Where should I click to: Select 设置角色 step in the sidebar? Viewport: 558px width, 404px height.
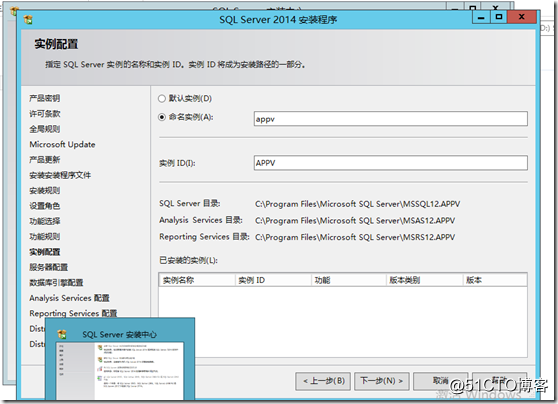coord(45,206)
